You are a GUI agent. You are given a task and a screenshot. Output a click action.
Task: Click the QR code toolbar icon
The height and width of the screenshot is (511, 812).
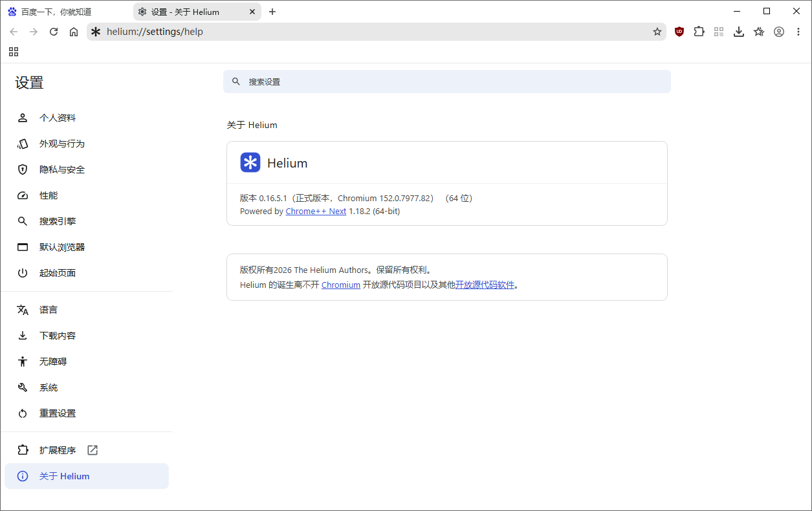pyautogui.click(x=719, y=32)
